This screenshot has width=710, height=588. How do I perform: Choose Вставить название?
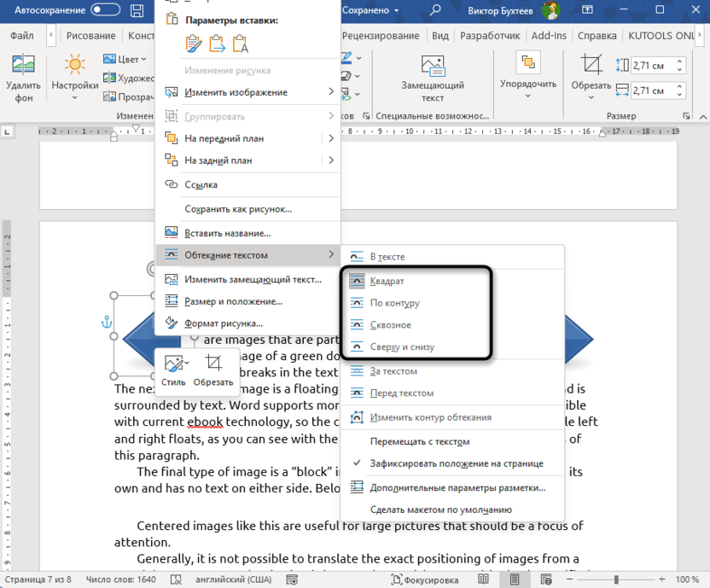pos(247,234)
